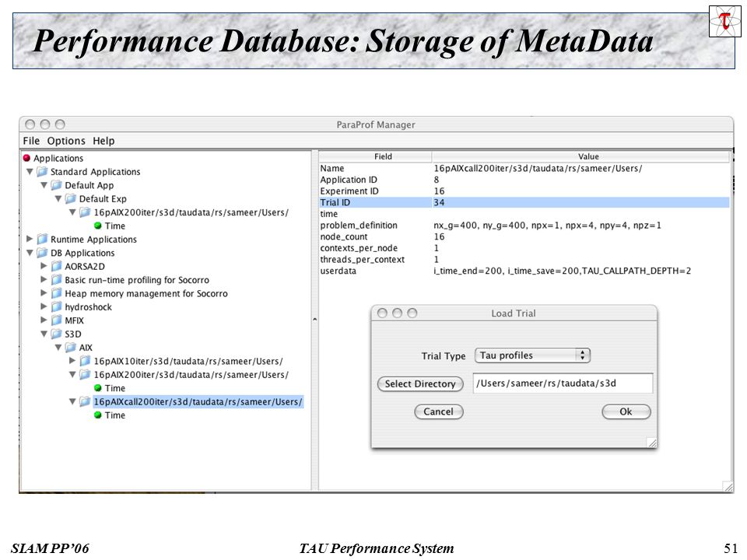Collapse the AIX experiment node
Image resolution: width=747 pixels, height=560 pixels.
point(58,348)
